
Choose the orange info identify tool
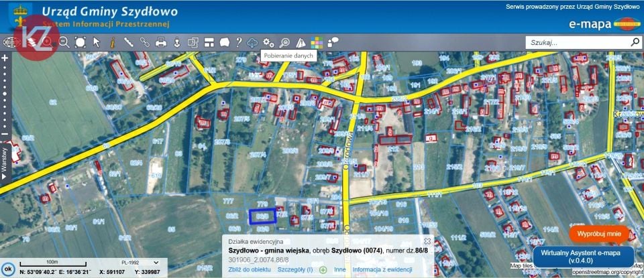pos(112,42)
